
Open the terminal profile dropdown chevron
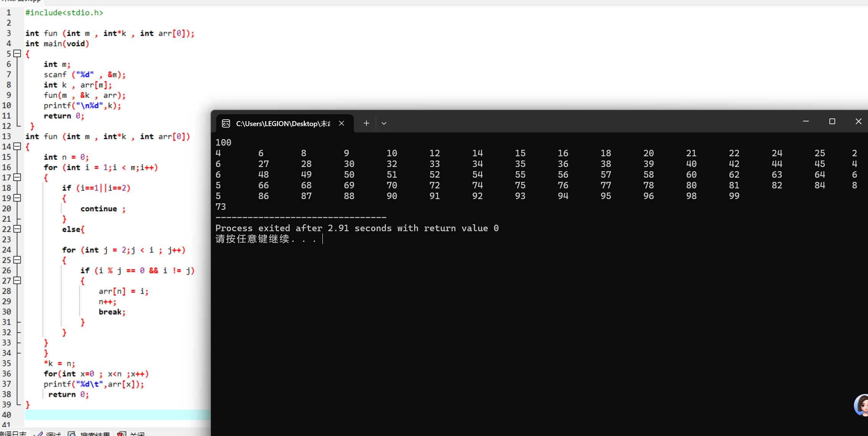tap(384, 123)
